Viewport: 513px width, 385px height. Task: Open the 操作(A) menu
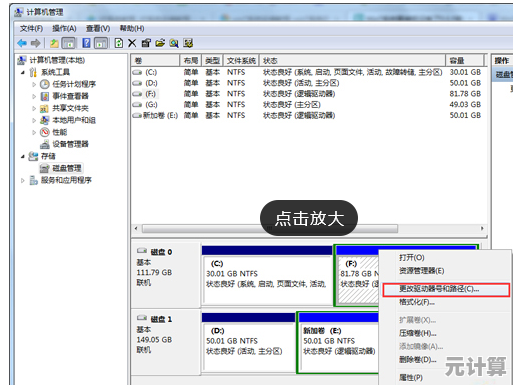[64, 29]
